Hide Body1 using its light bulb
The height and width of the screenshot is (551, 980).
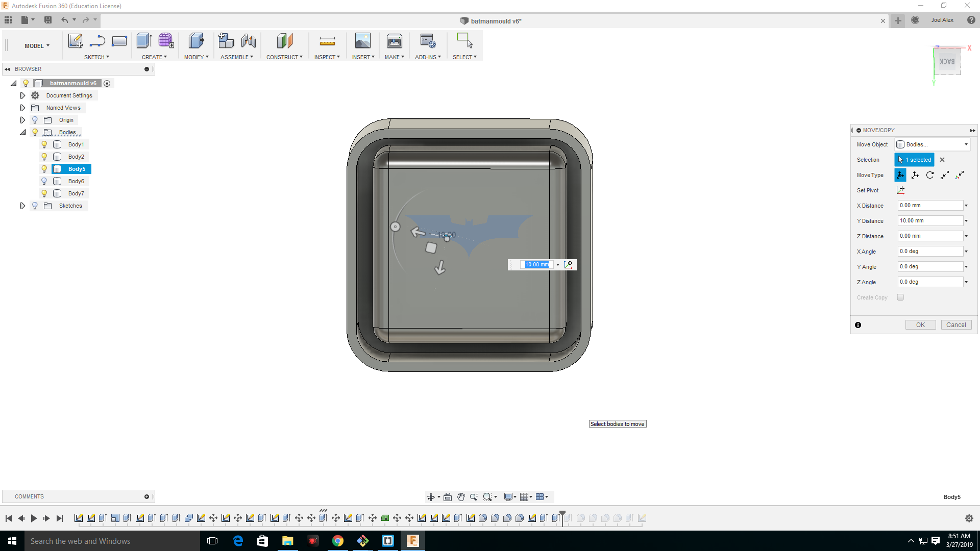pos(44,144)
